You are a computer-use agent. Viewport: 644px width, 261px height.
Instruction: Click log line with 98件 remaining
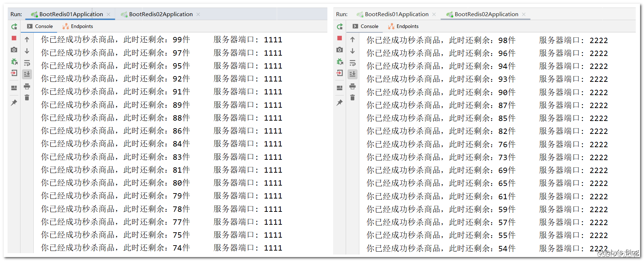(x=487, y=40)
